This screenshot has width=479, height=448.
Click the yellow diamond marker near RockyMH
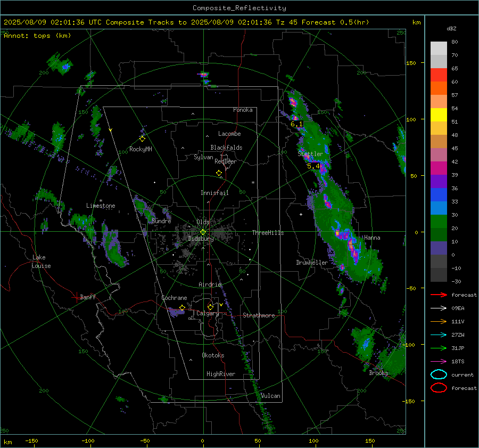tap(142, 139)
